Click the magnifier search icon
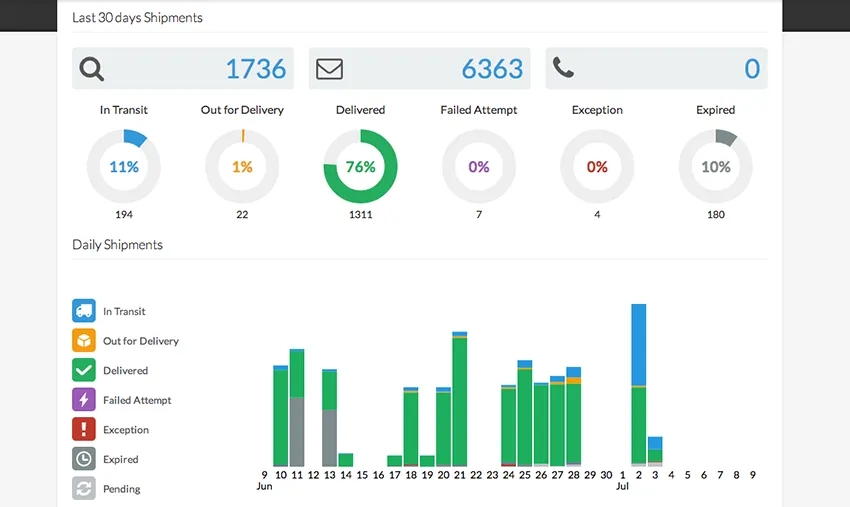 tap(92, 69)
